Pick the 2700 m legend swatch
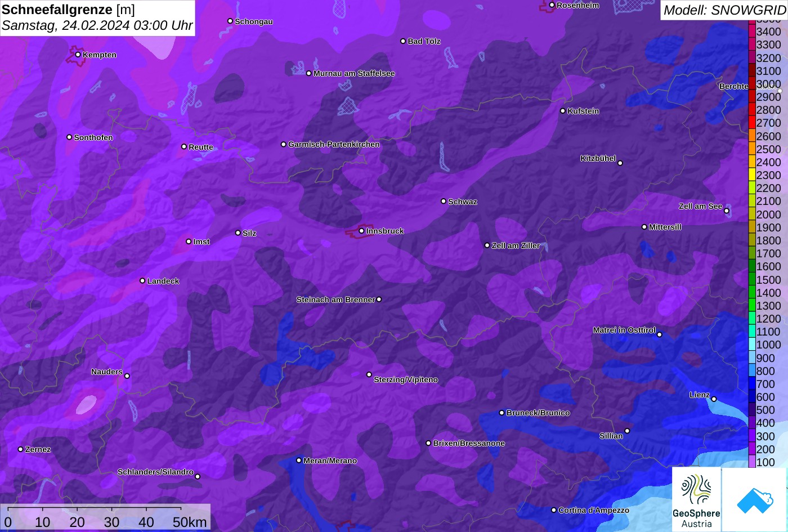The image size is (788, 532). 752,123
